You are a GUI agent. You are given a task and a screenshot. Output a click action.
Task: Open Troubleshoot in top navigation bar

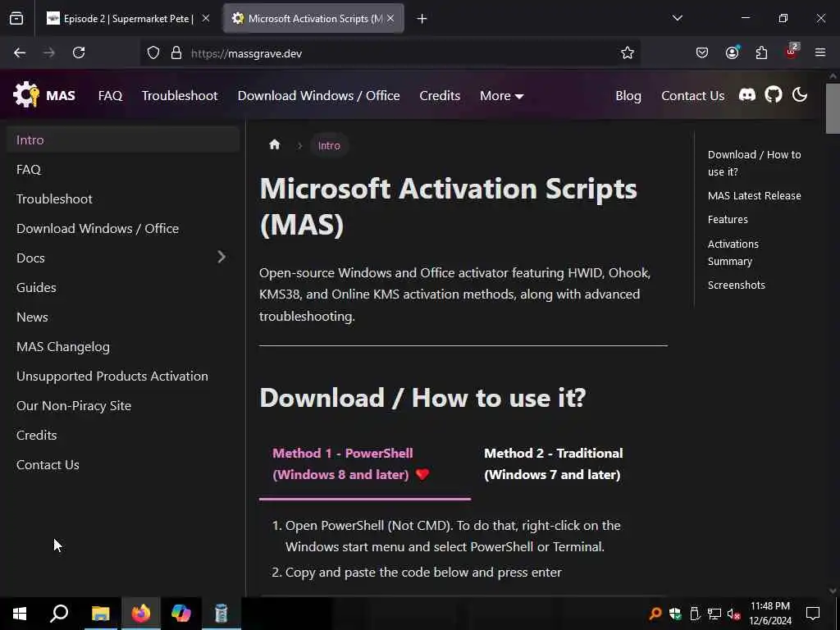[180, 95]
